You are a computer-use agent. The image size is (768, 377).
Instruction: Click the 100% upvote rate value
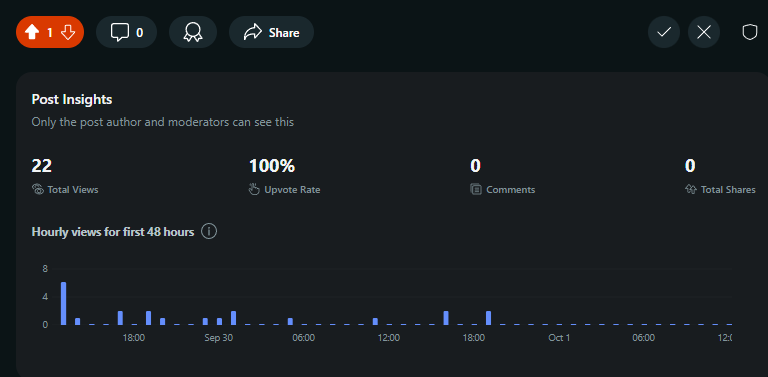pyautogui.click(x=272, y=166)
